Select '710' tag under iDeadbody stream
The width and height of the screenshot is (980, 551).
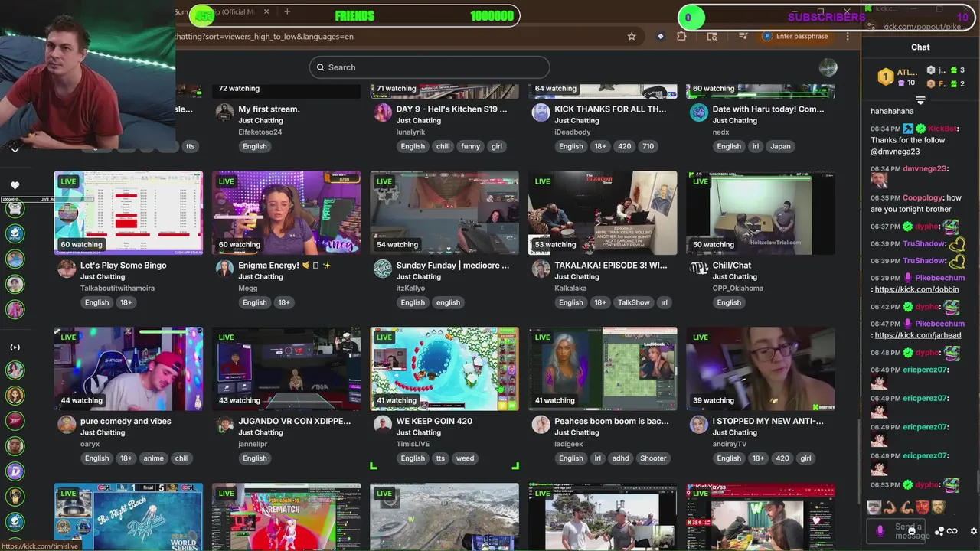[648, 146]
